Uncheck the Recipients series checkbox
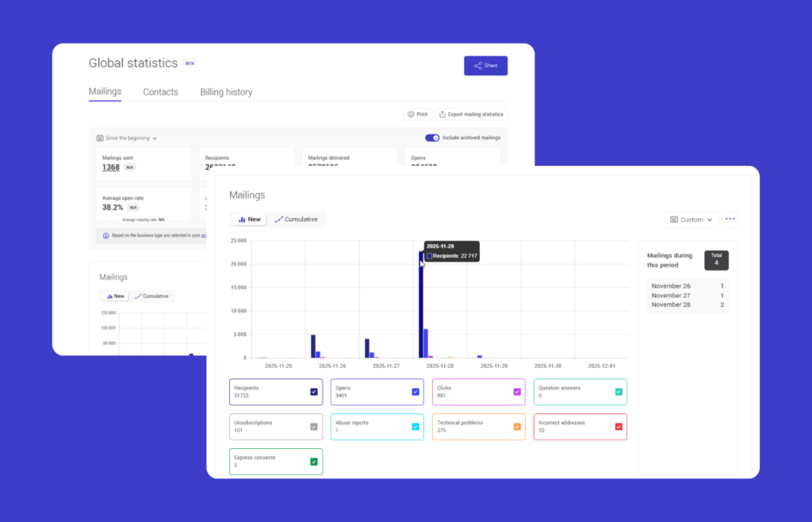The height and width of the screenshot is (522, 812). 314,392
